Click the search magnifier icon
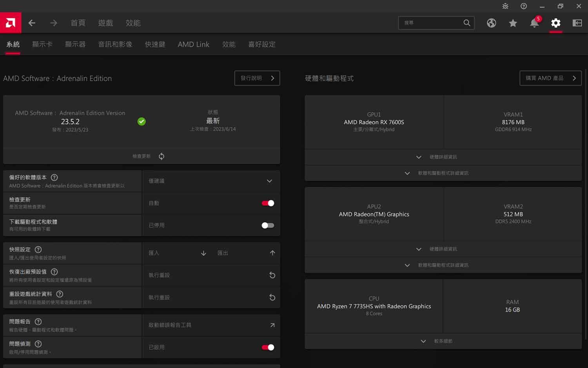The width and height of the screenshot is (588, 368). point(466,23)
